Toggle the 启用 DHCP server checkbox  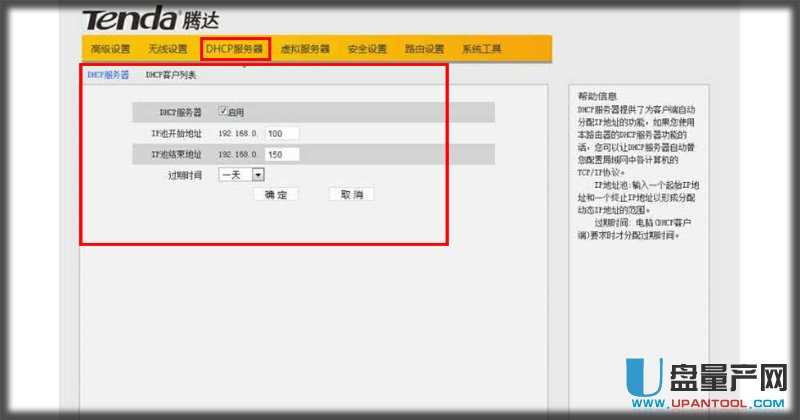tap(223, 112)
